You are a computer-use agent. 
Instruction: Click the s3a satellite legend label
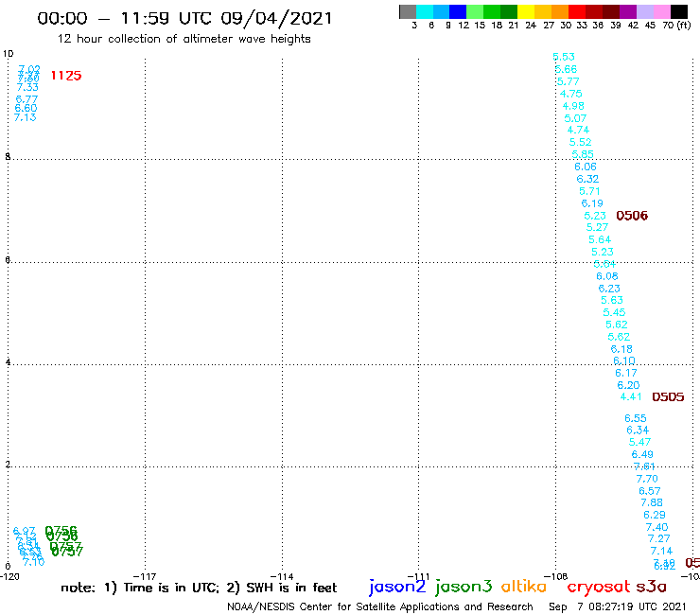point(652,587)
